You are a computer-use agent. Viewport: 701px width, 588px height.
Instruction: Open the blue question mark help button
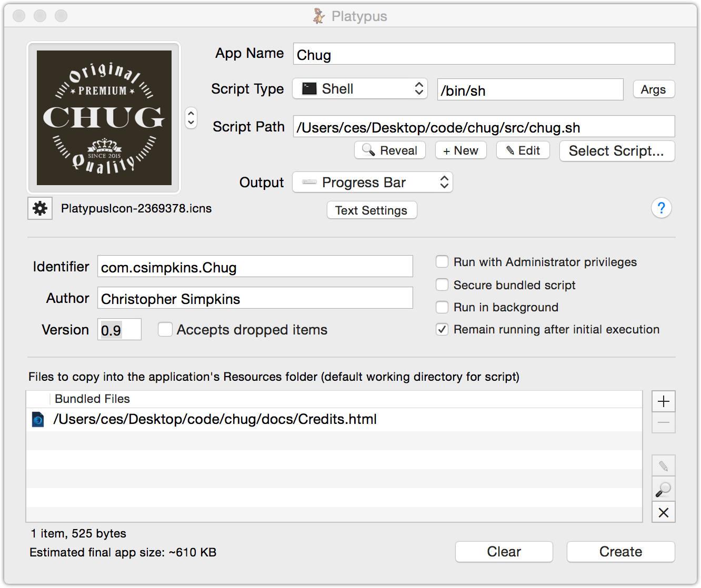point(661,208)
